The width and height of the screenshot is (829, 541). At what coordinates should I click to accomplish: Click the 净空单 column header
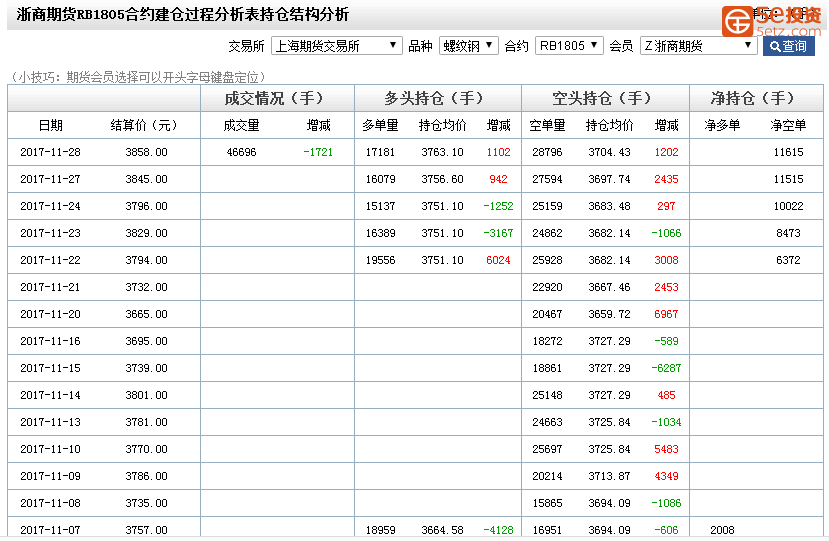788,125
